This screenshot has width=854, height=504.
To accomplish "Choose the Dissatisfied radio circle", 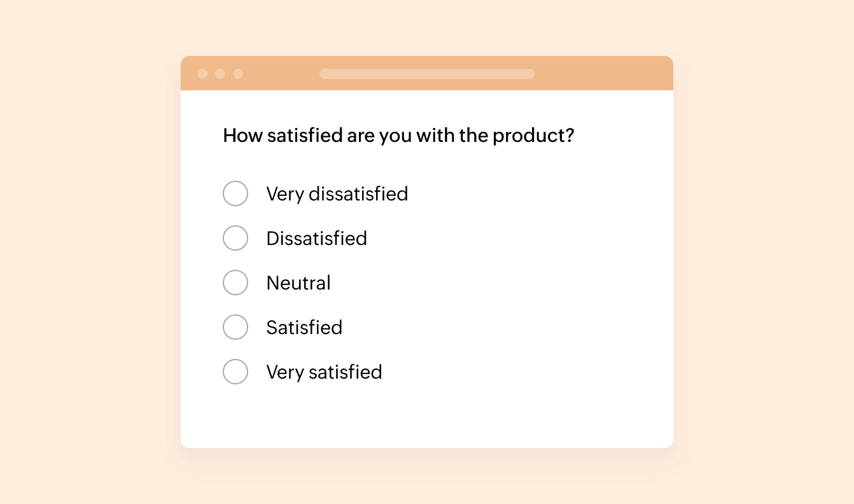I will click(x=235, y=238).
